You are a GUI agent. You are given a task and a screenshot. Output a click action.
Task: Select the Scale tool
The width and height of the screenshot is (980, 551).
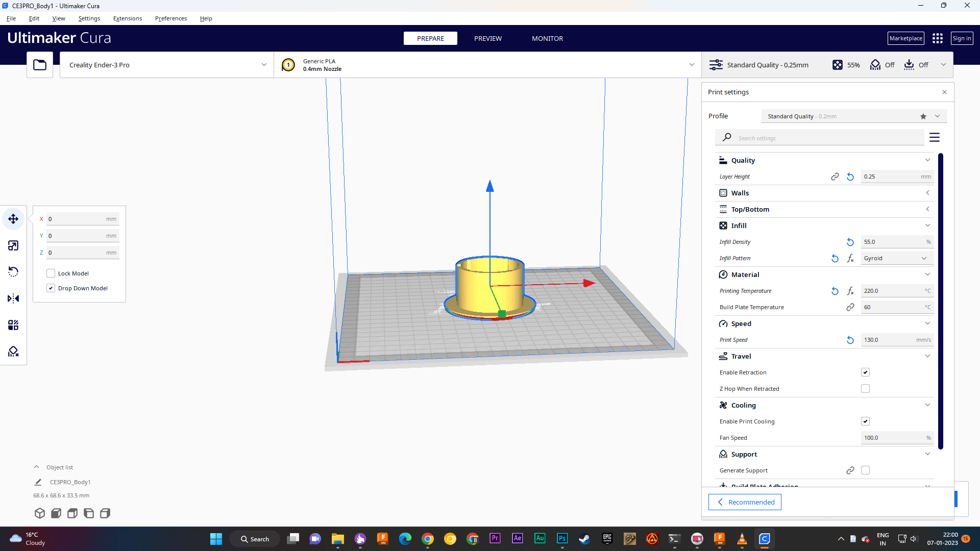[13, 245]
